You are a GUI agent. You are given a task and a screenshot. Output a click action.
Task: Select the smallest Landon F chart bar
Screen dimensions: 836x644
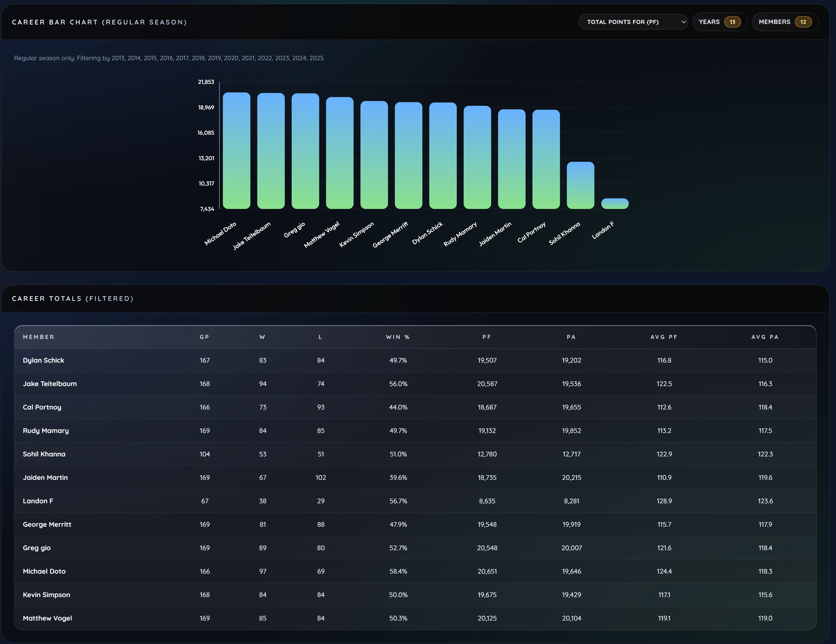615,203
